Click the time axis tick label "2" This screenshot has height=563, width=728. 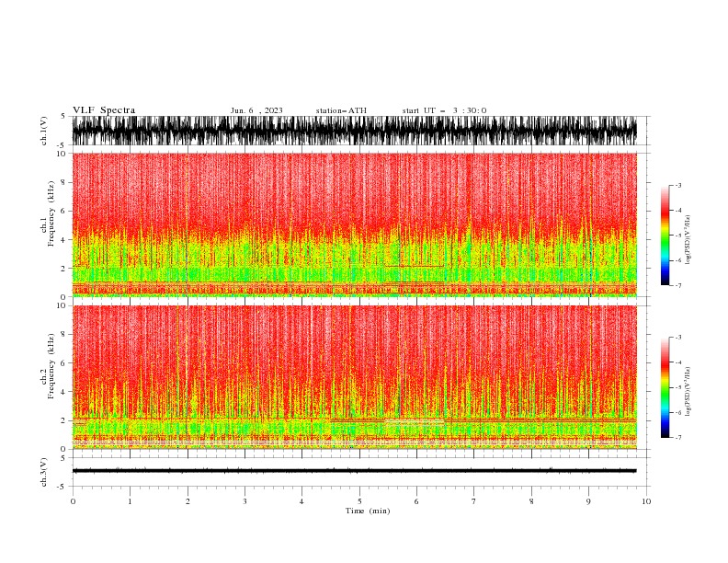188,501
